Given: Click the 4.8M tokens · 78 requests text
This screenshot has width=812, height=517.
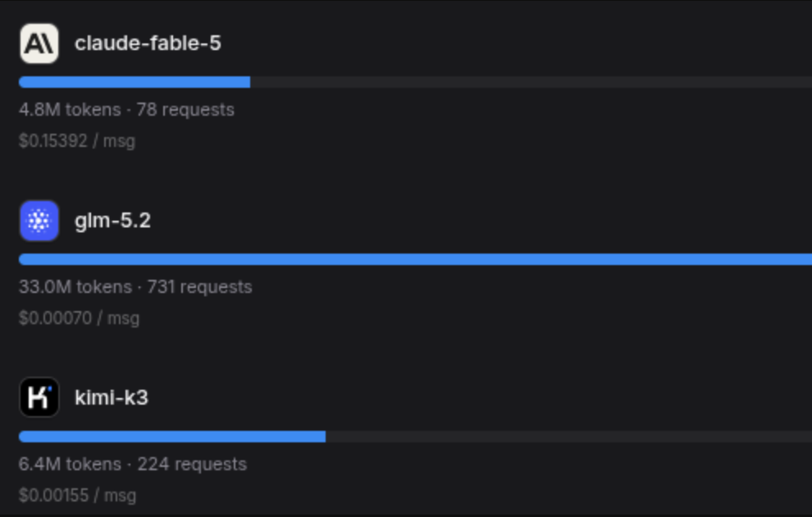Looking at the screenshot, I should point(126,110).
